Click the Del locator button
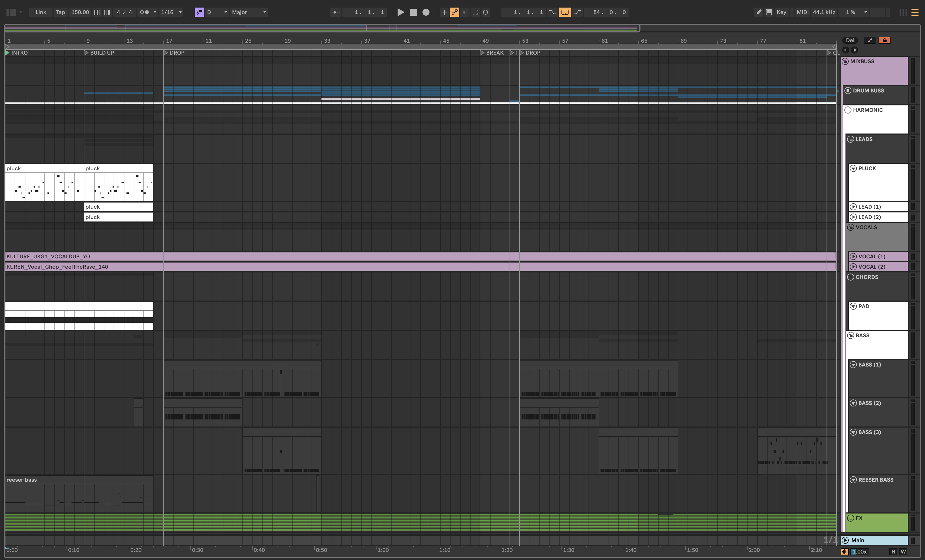Image resolution: width=925 pixels, height=560 pixels. 850,40
